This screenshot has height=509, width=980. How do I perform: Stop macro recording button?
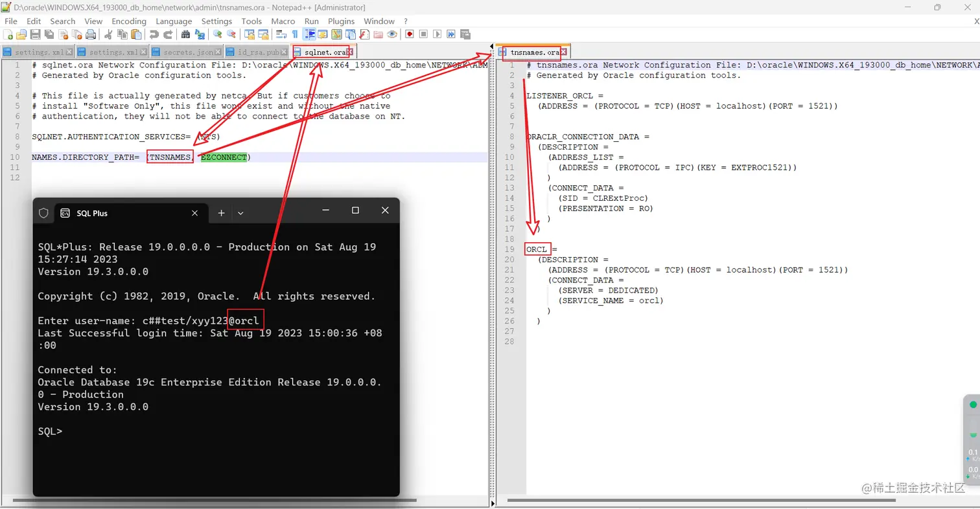click(423, 34)
